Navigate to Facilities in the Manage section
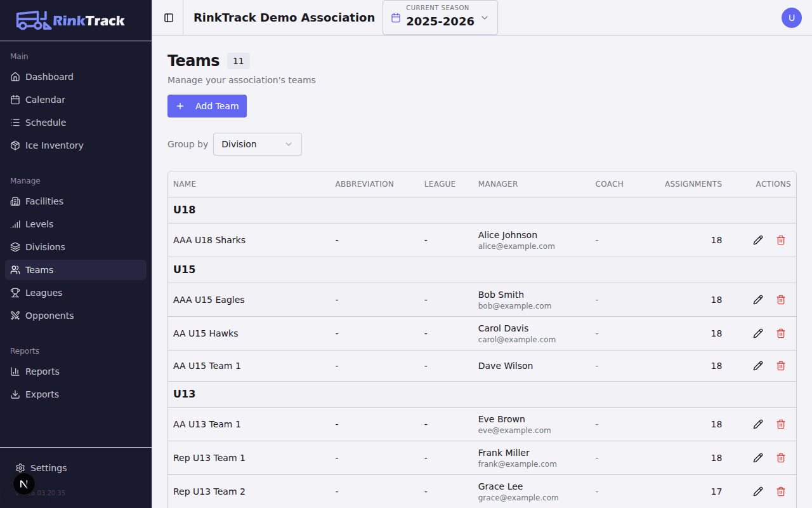 click(44, 201)
